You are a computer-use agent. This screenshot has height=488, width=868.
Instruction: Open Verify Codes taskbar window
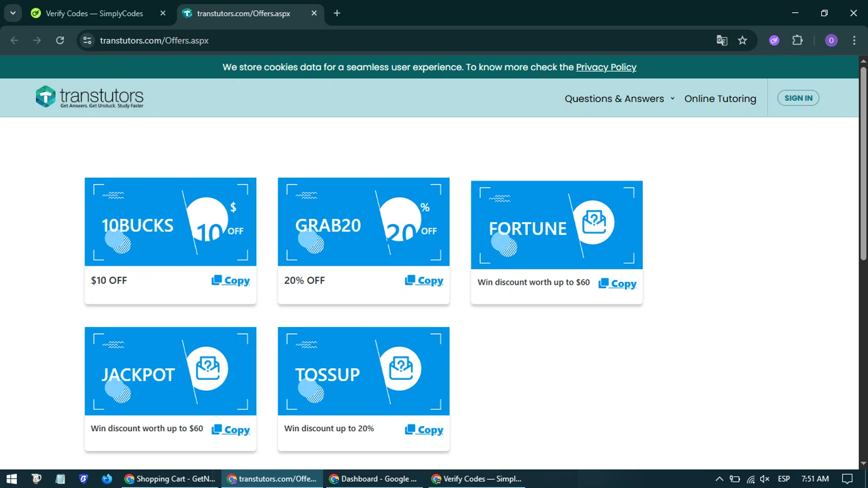pyautogui.click(x=477, y=479)
